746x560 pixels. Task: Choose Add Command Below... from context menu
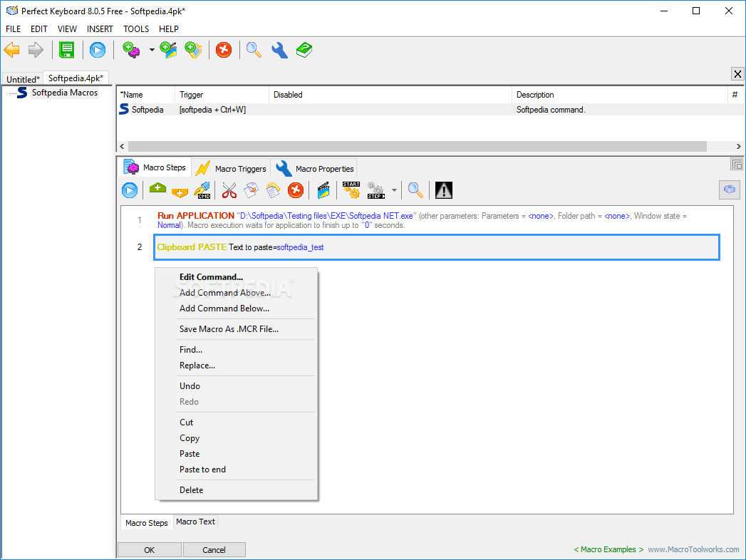[224, 308]
